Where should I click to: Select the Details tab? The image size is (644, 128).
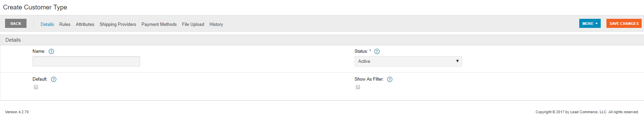[47, 24]
